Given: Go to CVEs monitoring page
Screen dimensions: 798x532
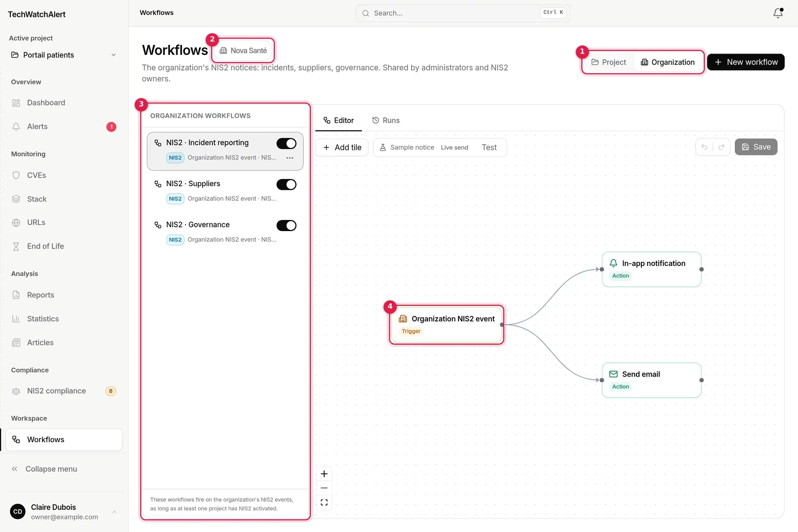Looking at the screenshot, I should pos(64,175).
